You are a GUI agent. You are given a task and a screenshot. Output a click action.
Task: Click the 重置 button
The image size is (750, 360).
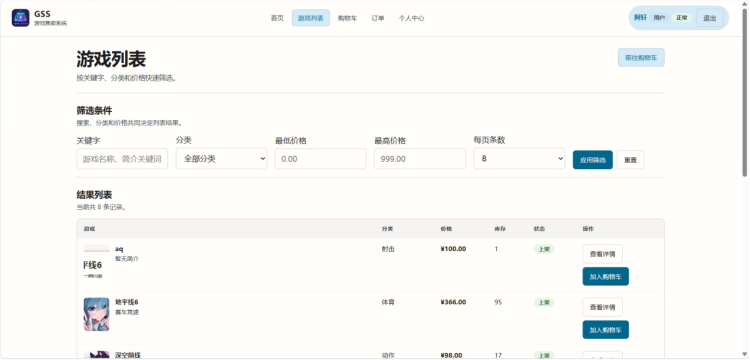(630, 160)
